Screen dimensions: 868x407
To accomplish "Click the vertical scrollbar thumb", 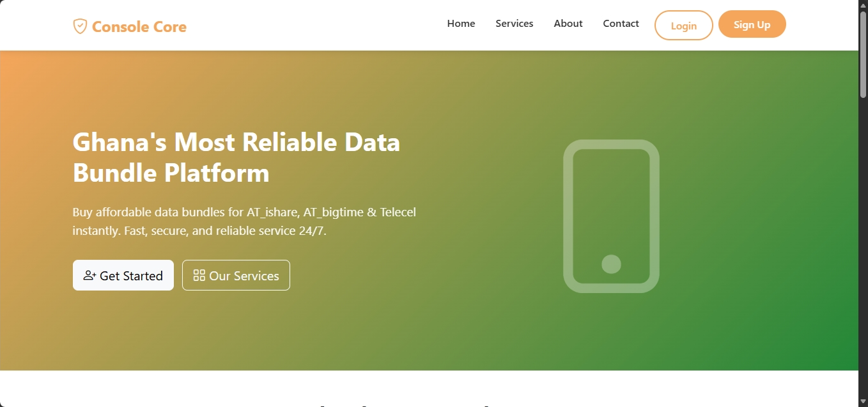I will tap(863, 54).
